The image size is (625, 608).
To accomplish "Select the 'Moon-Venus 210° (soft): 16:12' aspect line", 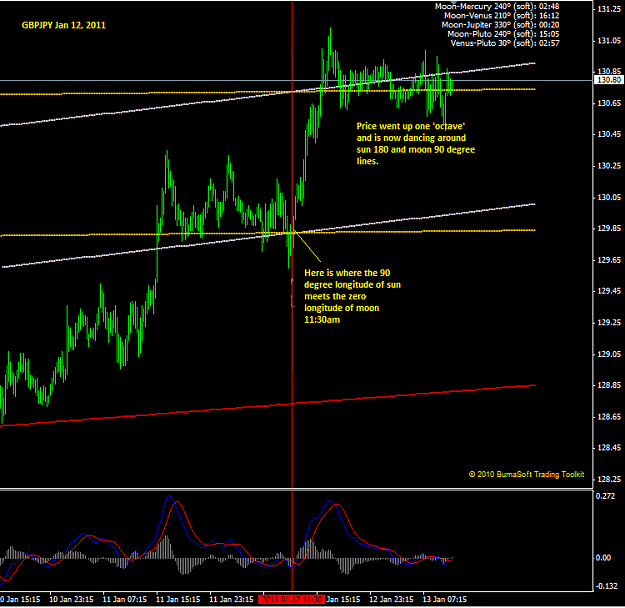I will tap(501, 16).
